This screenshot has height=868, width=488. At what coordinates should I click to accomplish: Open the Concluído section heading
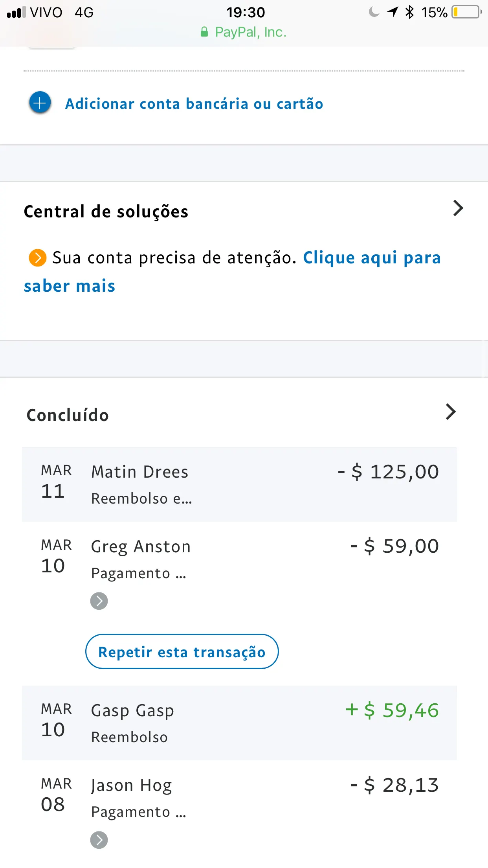pos(68,415)
